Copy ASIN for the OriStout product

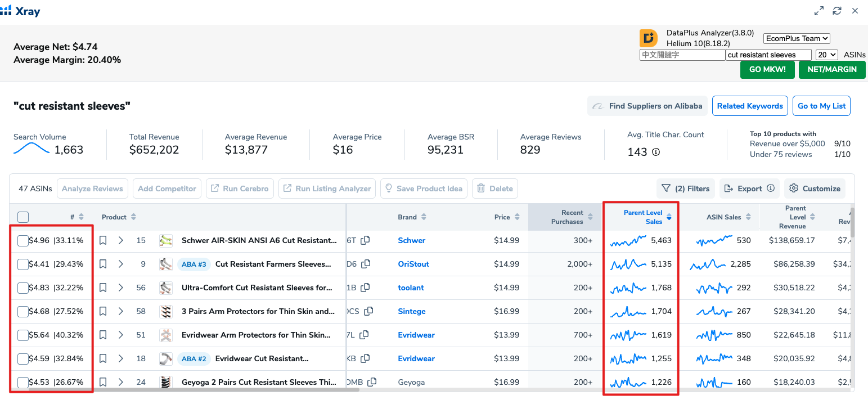click(x=366, y=264)
